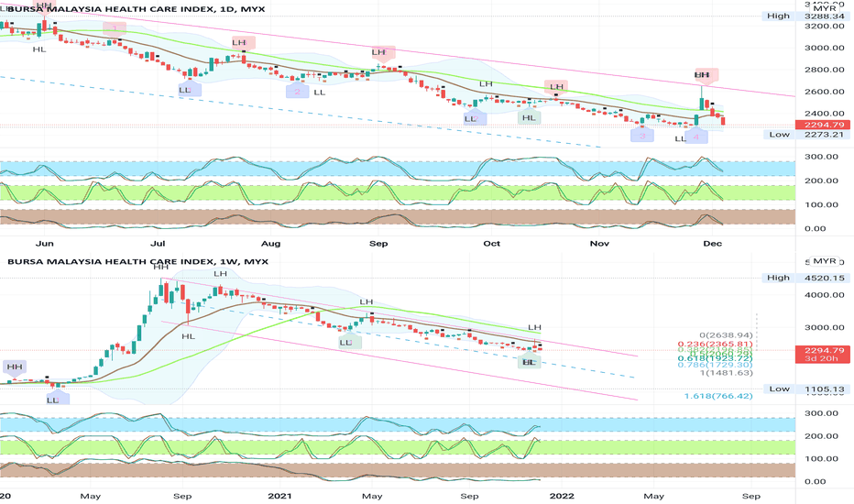Viewport: 854px width, 504px height.
Task: Click the blue wave '4' label near December
Action: tap(696, 137)
